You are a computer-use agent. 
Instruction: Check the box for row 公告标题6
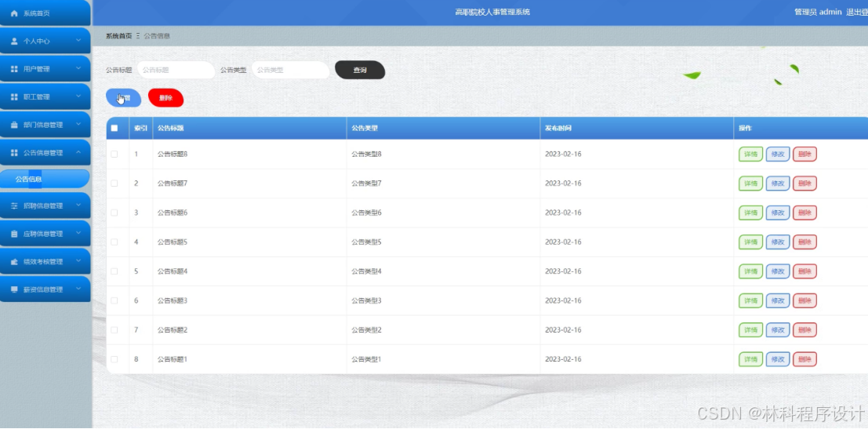[x=114, y=213]
